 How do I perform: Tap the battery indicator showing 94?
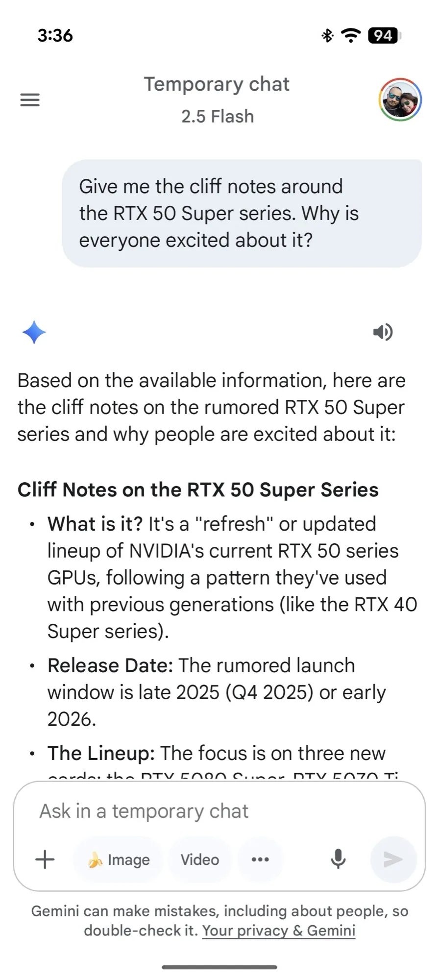(x=385, y=35)
